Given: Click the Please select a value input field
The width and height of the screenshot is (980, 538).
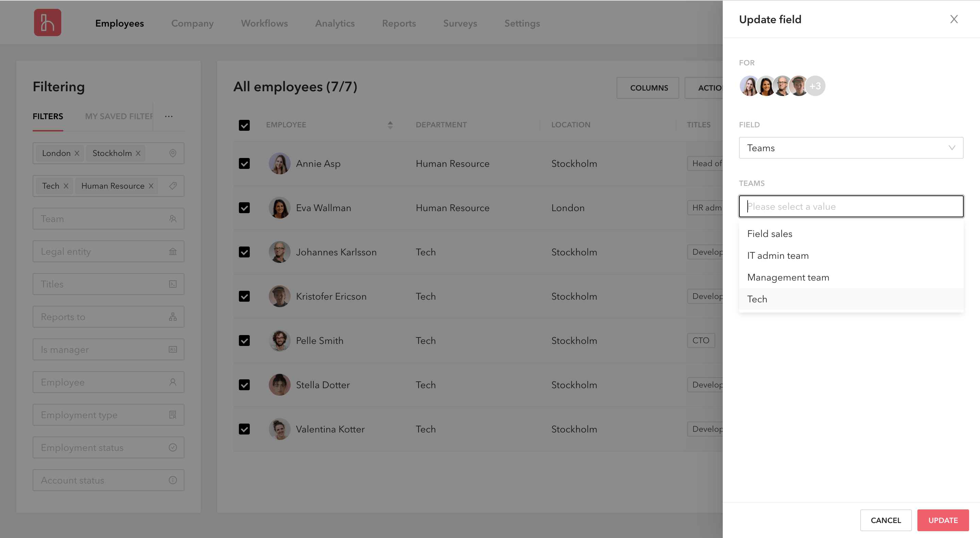Looking at the screenshot, I should pos(851,206).
